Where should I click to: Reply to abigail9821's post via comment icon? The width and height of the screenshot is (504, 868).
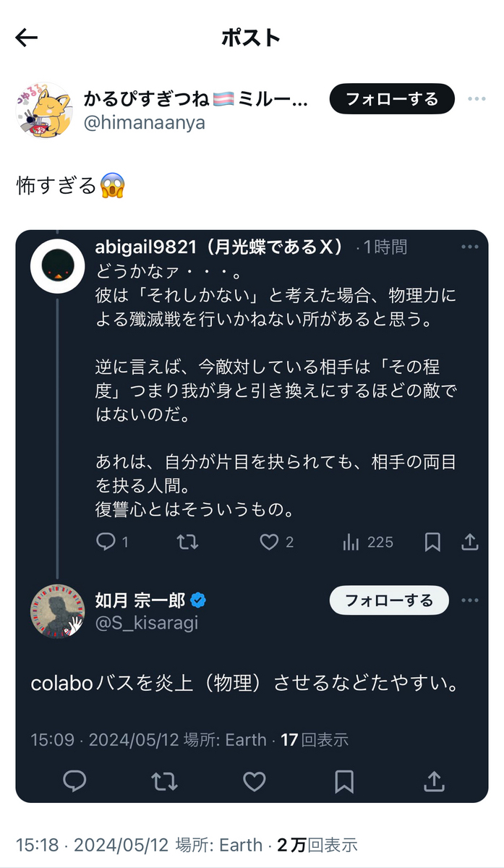(106, 542)
